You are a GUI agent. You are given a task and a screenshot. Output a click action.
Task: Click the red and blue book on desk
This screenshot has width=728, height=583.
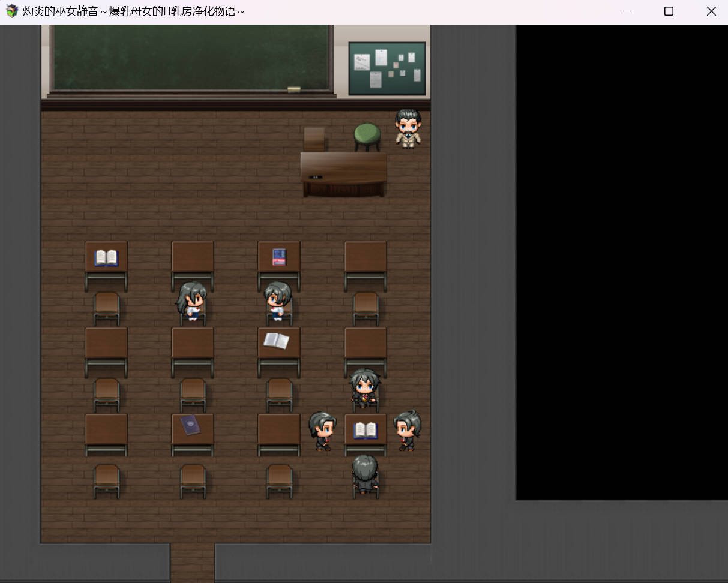(x=279, y=257)
